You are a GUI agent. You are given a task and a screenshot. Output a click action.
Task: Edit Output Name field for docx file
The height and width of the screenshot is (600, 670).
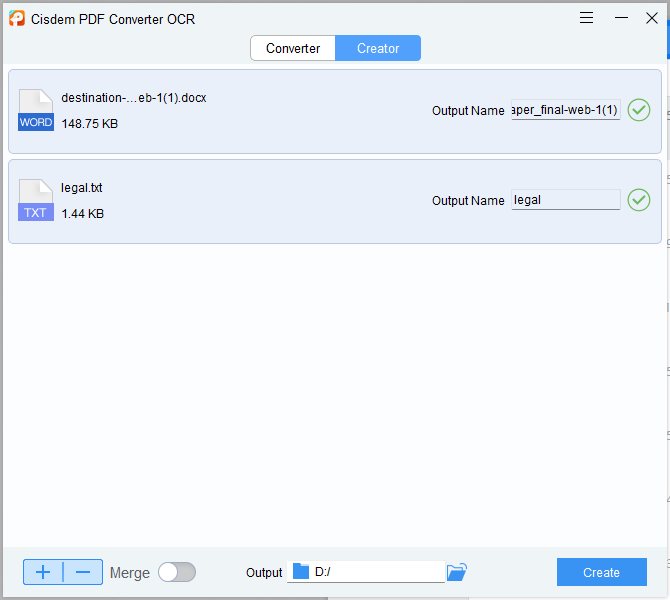click(x=566, y=110)
